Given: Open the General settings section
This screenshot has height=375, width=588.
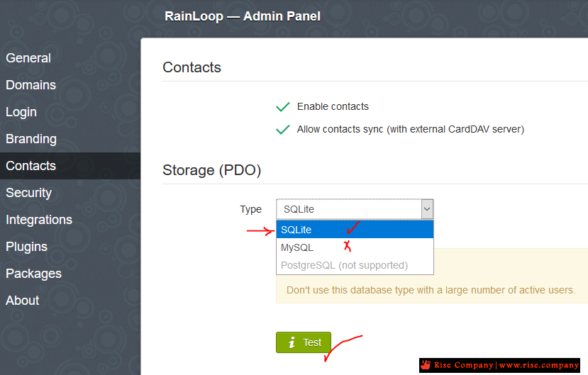Looking at the screenshot, I should (x=28, y=58).
